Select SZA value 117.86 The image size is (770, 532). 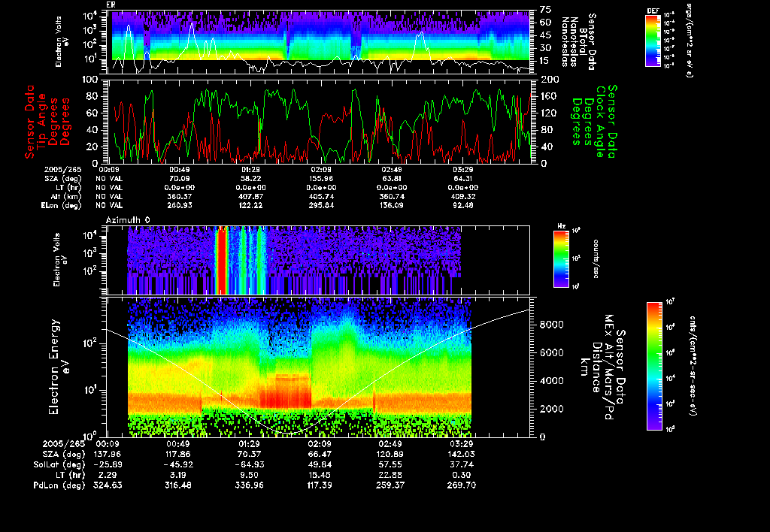(177, 455)
